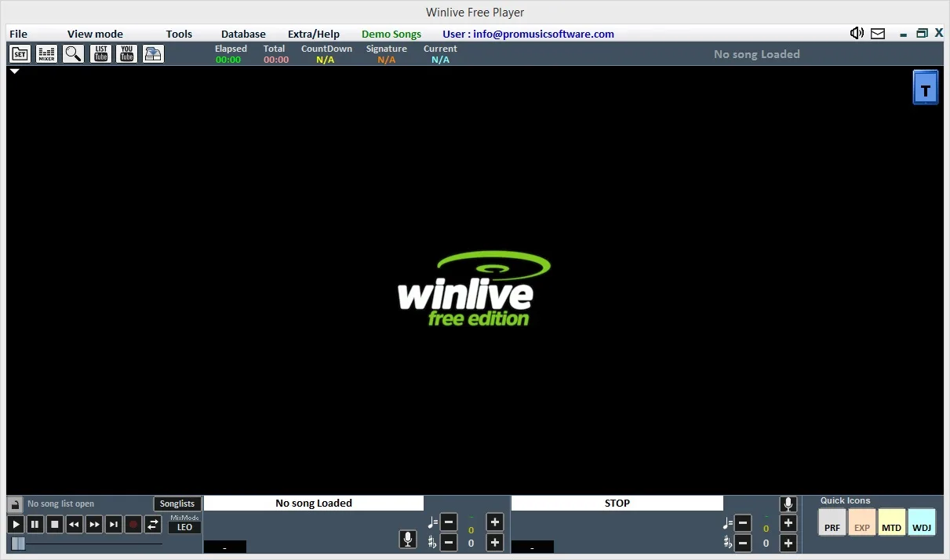This screenshot has height=560, width=950.
Task: Click the winlive free edition logo
Action: tap(474, 289)
